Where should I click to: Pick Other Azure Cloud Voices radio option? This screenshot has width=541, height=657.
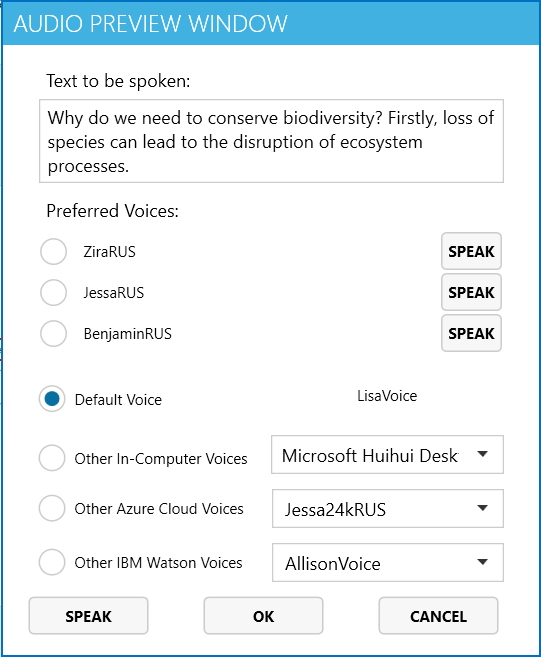52,508
